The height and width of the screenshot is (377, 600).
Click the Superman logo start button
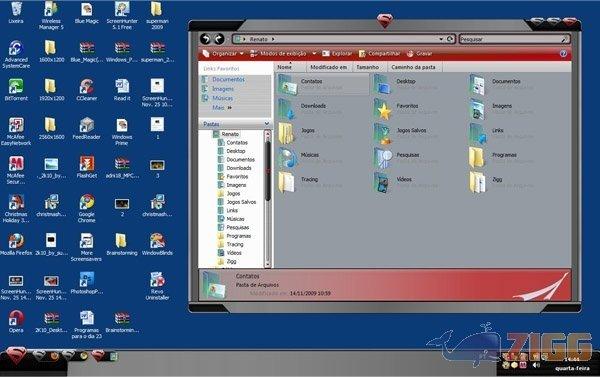pos(16,356)
